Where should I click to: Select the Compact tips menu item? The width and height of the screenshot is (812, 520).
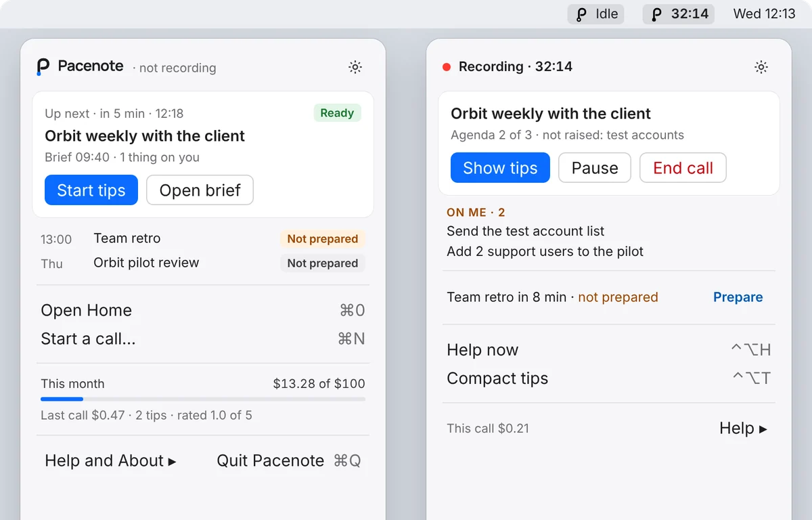(609, 378)
